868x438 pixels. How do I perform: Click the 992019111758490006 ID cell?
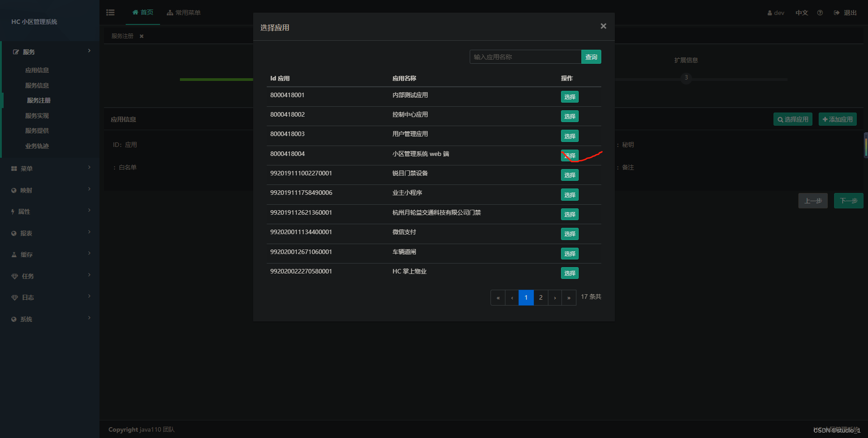[301, 193]
